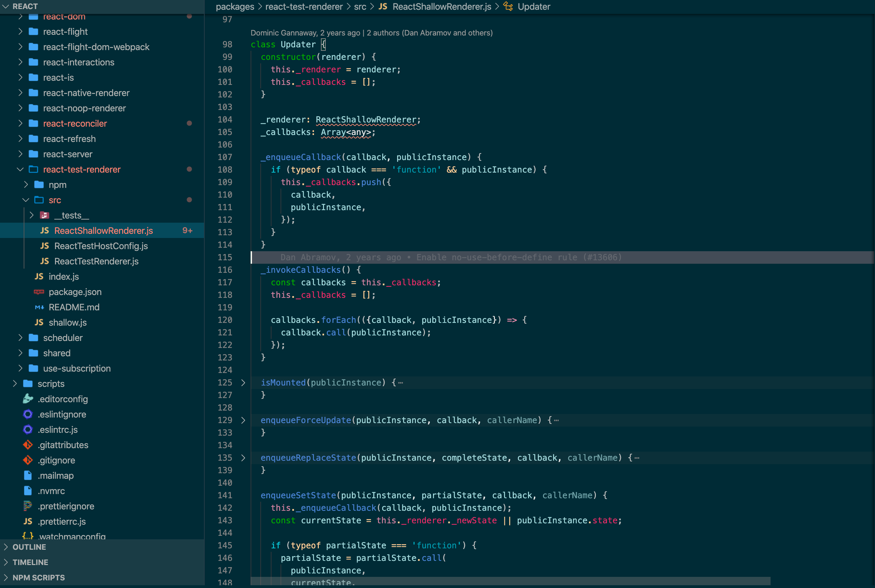Click the JS icon in the breadcrumb bar
875x588 pixels.
point(383,6)
